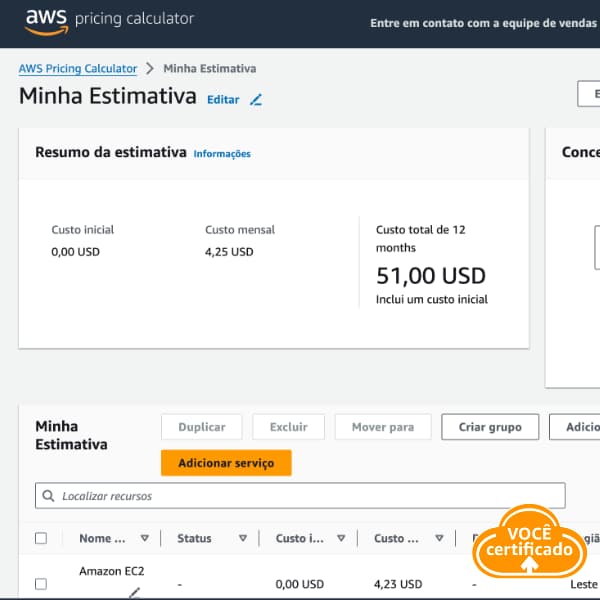
Task: Click the 0,00 USD value under Custo inicial
Action: pos(75,252)
